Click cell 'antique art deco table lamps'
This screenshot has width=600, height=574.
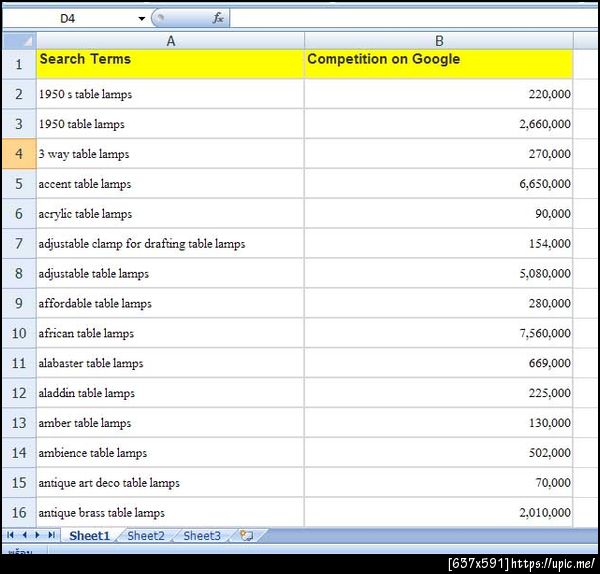(170, 483)
